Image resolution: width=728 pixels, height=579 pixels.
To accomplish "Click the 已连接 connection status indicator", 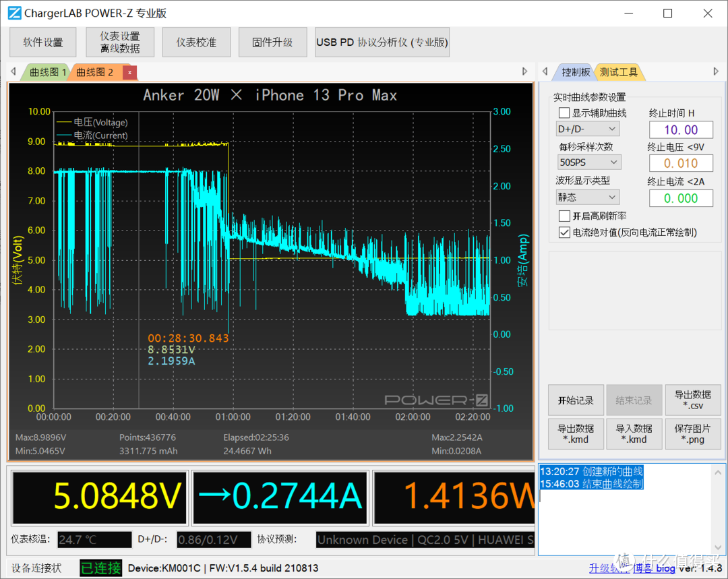I will (100, 568).
